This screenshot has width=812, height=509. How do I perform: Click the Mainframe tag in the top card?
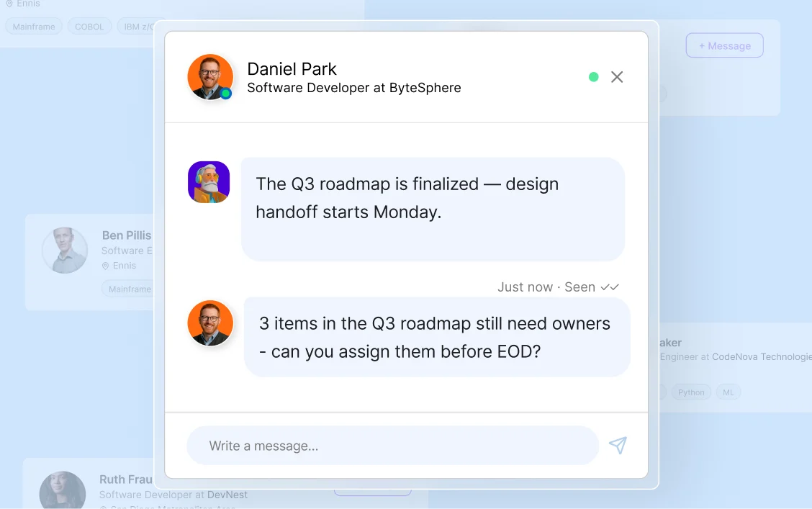coord(34,27)
